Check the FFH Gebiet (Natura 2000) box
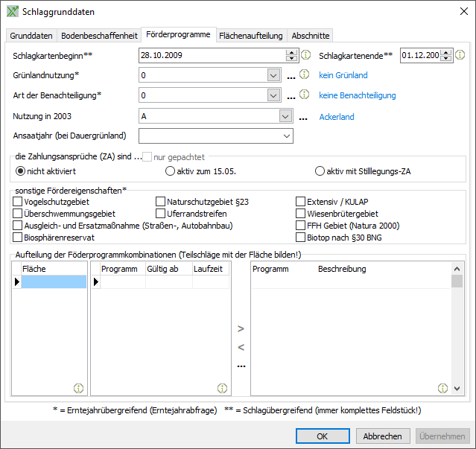This screenshot has height=449, width=476. [x=301, y=226]
